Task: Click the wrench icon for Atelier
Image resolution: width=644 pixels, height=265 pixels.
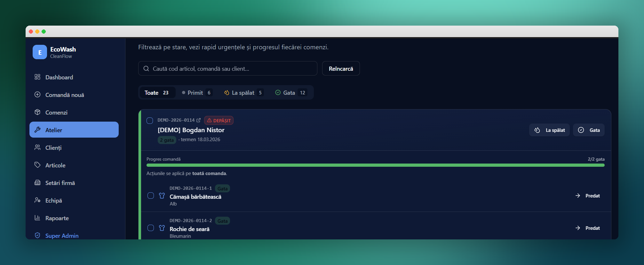Action: (x=37, y=130)
